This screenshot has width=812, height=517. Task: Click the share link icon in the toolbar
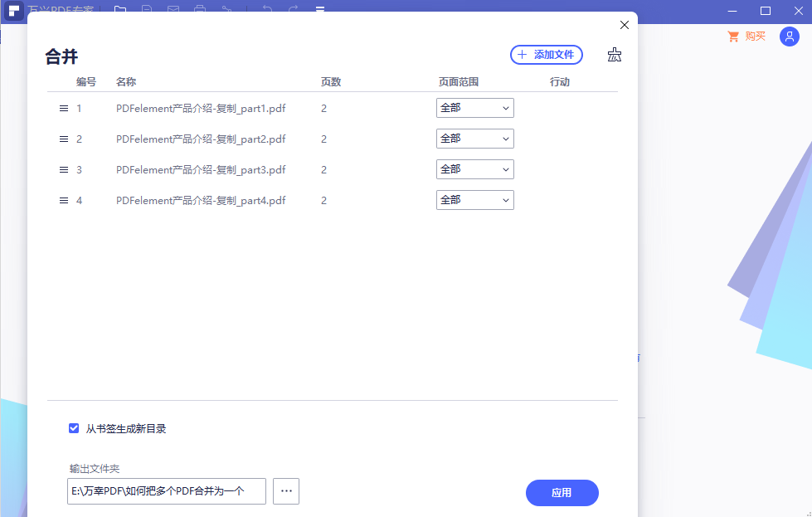point(226,8)
